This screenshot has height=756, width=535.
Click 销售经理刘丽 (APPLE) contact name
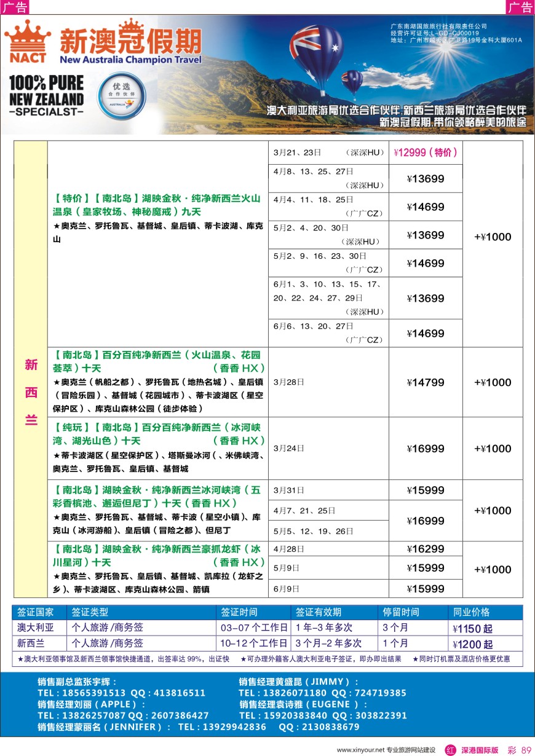[x=91, y=704]
